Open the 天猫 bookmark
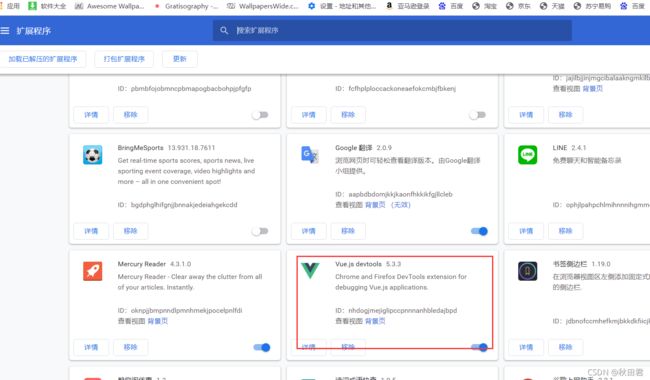 (x=552, y=6)
